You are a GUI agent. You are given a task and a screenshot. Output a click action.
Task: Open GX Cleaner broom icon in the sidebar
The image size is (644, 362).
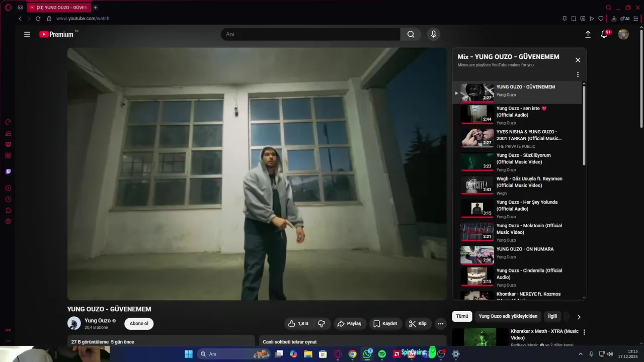(x=8, y=133)
